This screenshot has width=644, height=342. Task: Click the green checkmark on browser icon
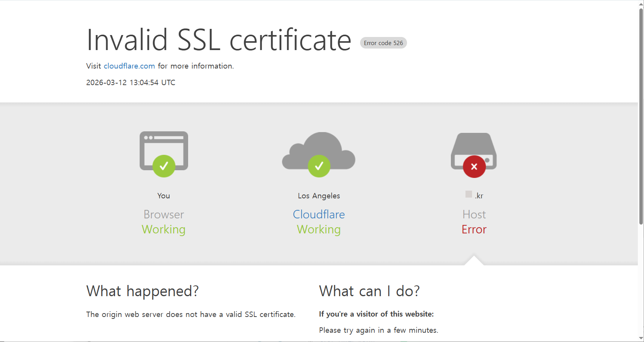coord(164,166)
